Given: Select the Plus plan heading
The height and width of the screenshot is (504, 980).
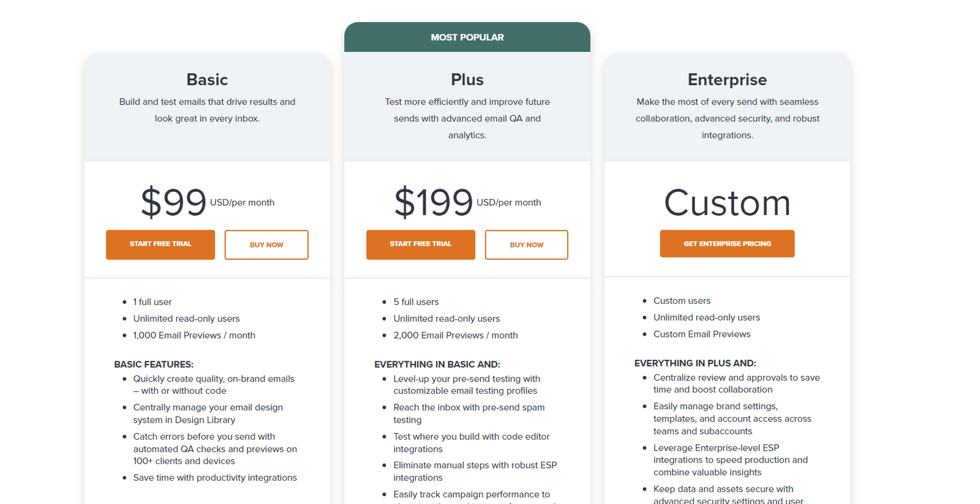Looking at the screenshot, I should click(467, 80).
